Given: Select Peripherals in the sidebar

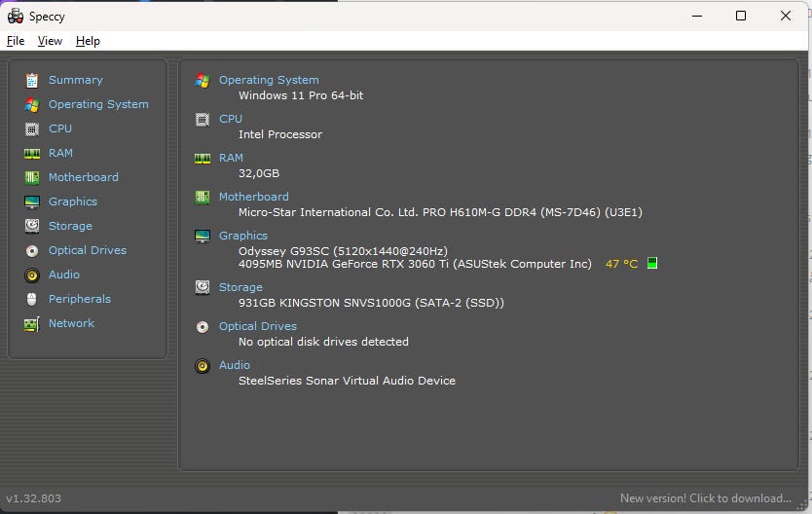Looking at the screenshot, I should coord(80,299).
